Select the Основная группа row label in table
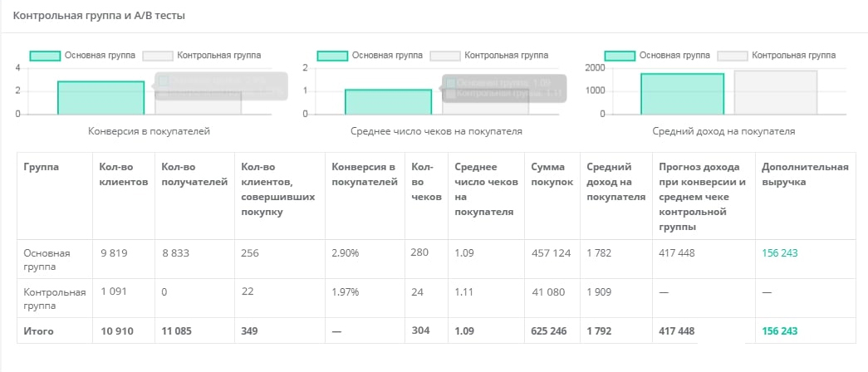This screenshot has height=372, width=868. (x=47, y=261)
